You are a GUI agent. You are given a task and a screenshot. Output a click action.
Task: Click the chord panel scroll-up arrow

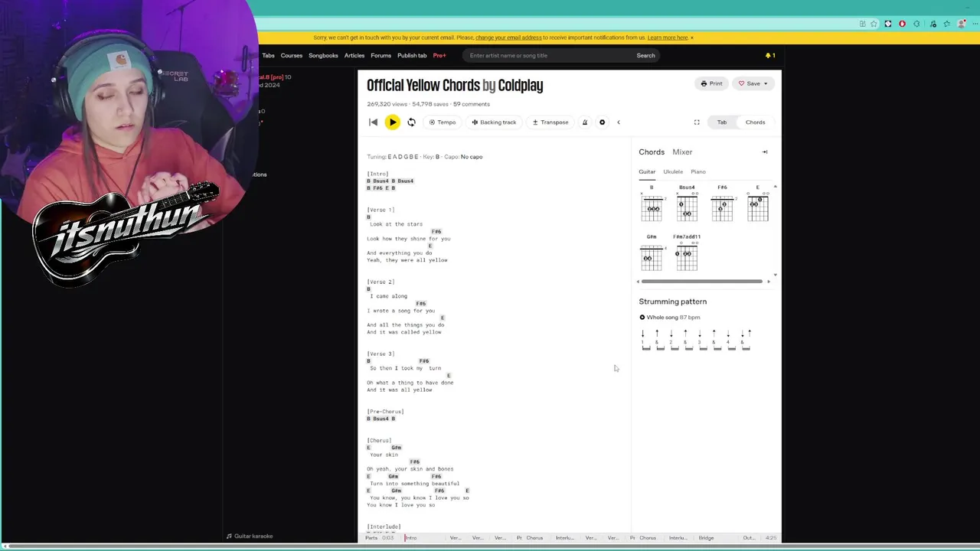[x=775, y=187]
